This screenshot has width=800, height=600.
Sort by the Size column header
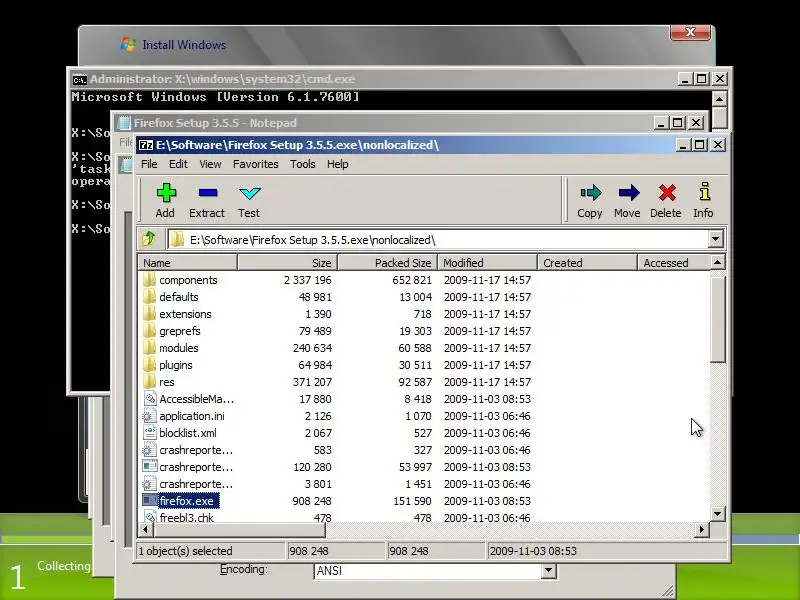coord(287,263)
